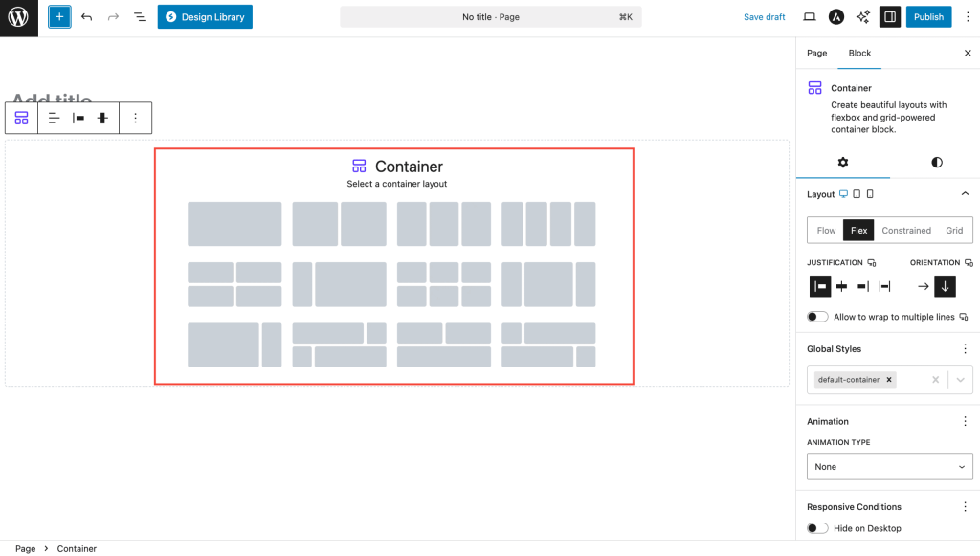Switch to the Page tab

[x=816, y=54]
